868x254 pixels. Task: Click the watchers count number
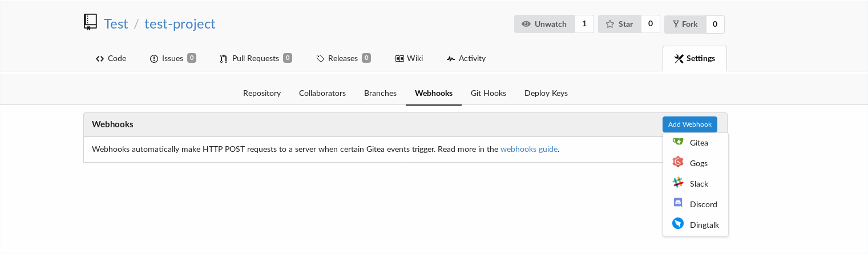click(584, 24)
